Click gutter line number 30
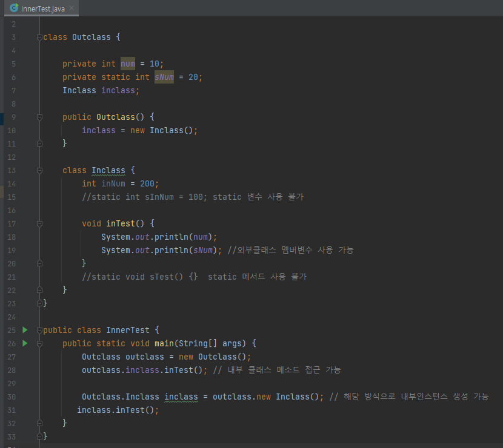 (x=12, y=397)
